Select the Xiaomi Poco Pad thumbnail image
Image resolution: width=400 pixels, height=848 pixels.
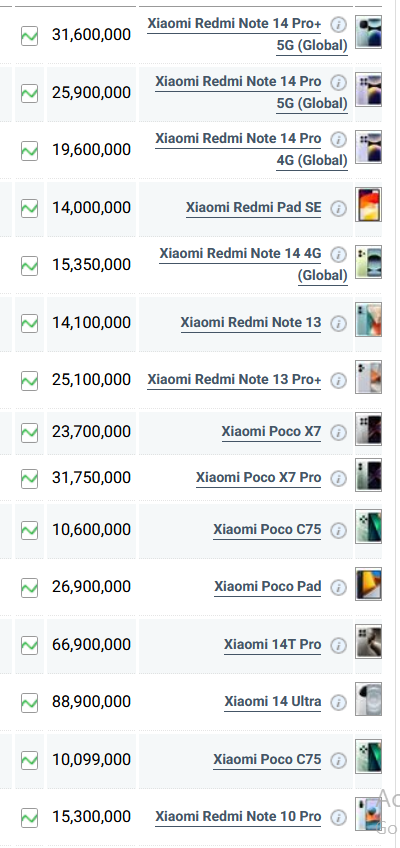tap(368, 584)
